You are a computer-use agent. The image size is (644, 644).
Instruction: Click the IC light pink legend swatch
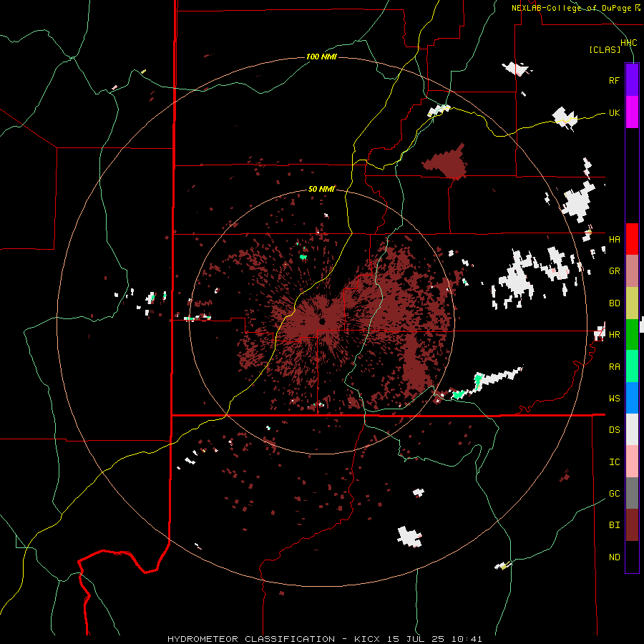pos(632,462)
